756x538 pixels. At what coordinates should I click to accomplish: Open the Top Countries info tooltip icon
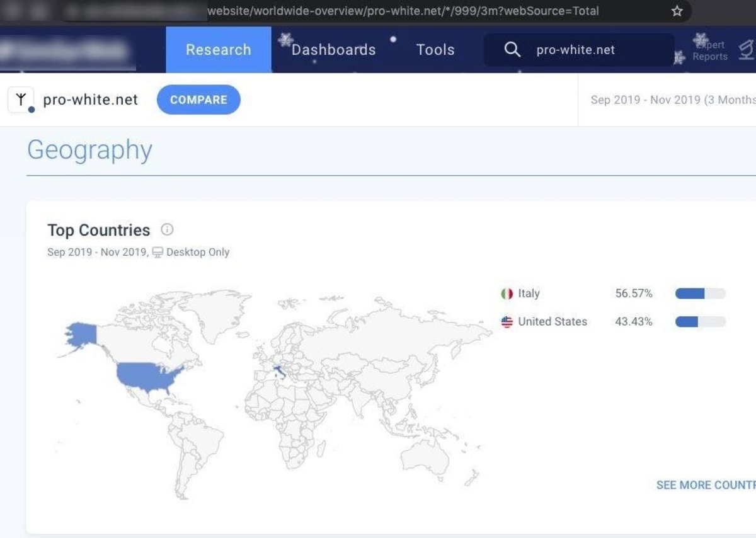pyautogui.click(x=167, y=230)
